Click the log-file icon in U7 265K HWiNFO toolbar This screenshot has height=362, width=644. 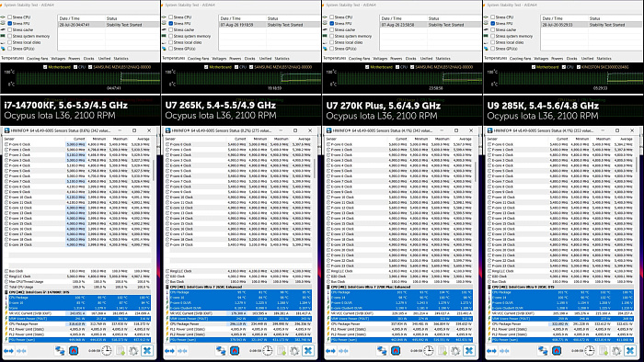click(x=282, y=351)
